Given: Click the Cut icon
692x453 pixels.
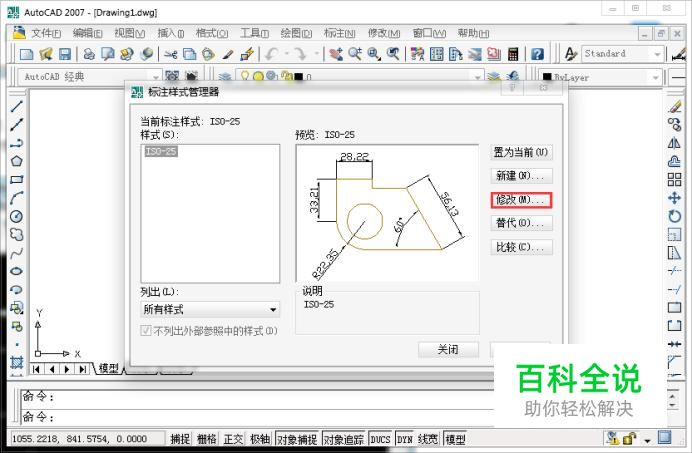Looking at the screenshot, I should [x=170, y=54].
